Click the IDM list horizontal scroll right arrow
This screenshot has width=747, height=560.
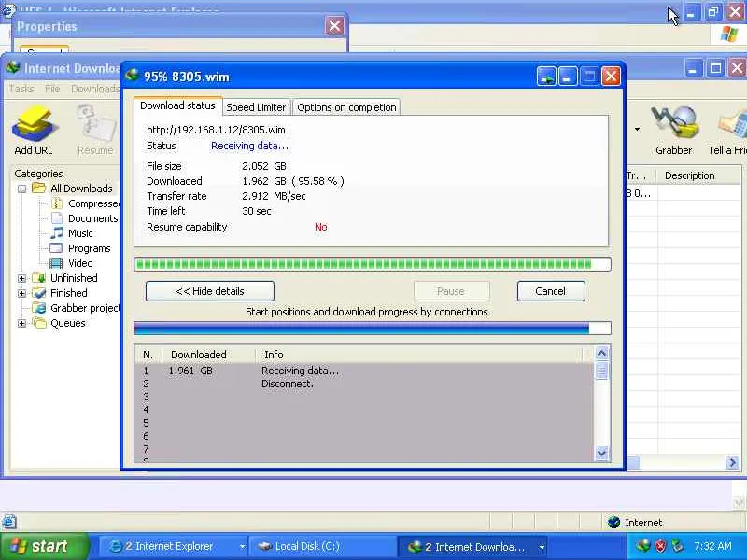[x=732, y=462]
